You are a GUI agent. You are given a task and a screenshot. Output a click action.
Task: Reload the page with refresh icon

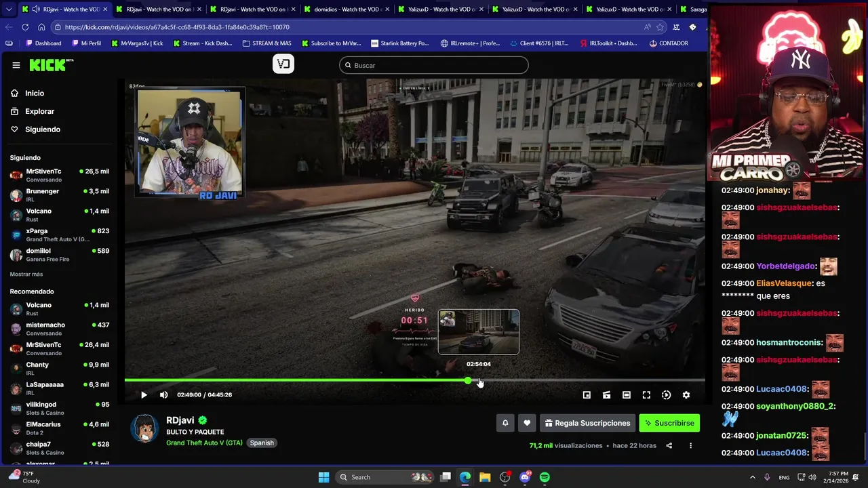(25, 27)
